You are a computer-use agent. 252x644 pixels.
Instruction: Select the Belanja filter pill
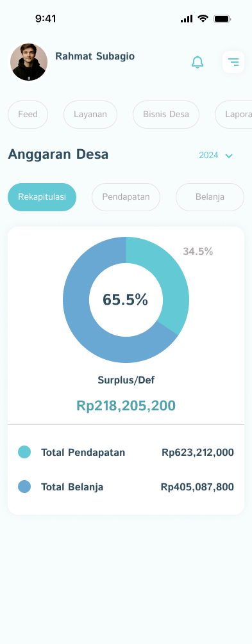pyautogui.click(x=210, y=197)
